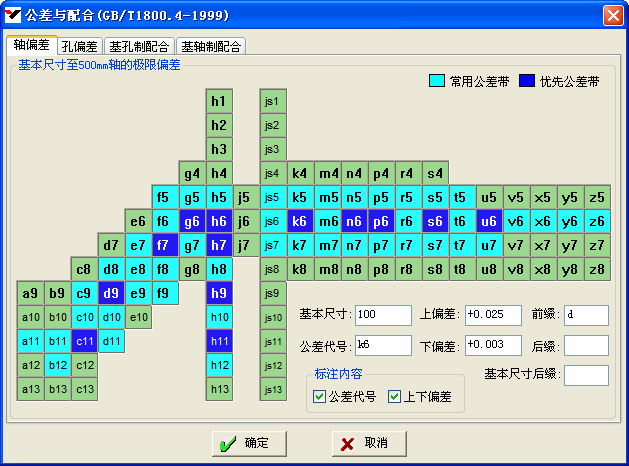Image resolution: width=629 pixels, height=466 pixels.
Task: Switch to the 孔偏差 tab
Action: (x=80, y=46)
